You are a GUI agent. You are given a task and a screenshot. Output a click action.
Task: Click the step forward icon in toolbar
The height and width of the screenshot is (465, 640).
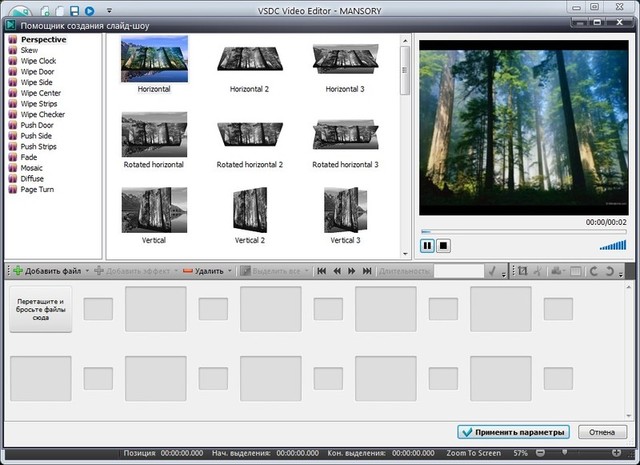(352, 271)
